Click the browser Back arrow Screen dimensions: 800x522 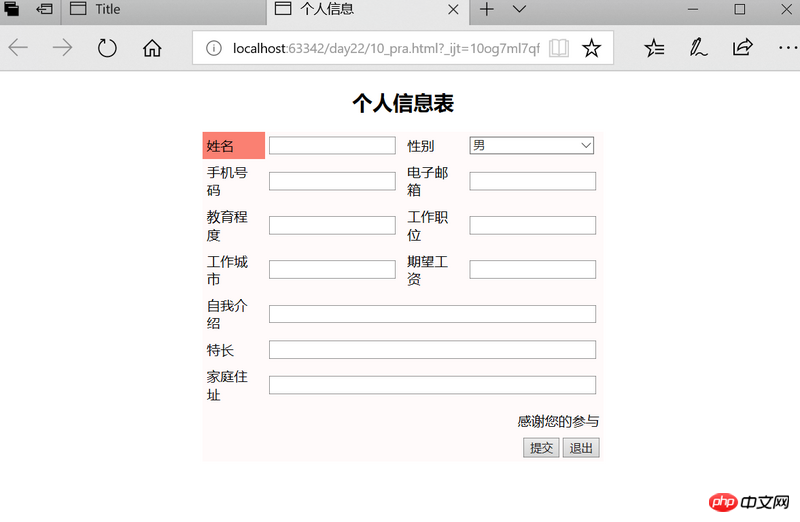pos(18,48)
